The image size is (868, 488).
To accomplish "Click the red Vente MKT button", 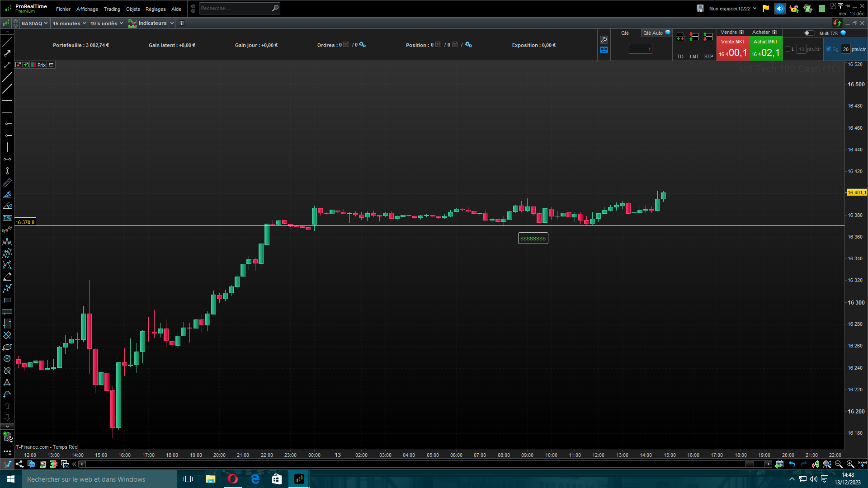I will pos(733,49).
